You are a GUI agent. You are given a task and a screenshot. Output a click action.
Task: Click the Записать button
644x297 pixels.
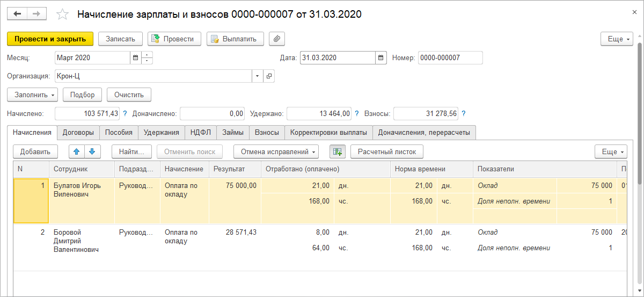click(121, 39)
